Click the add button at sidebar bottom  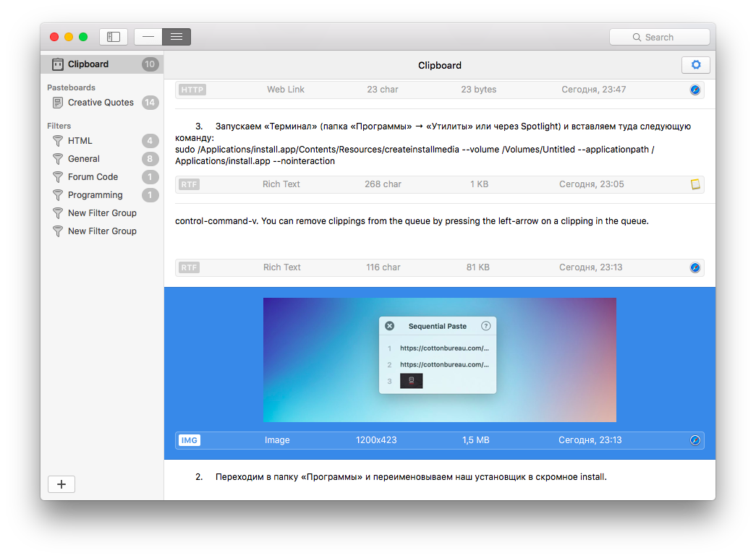(61, 484)
